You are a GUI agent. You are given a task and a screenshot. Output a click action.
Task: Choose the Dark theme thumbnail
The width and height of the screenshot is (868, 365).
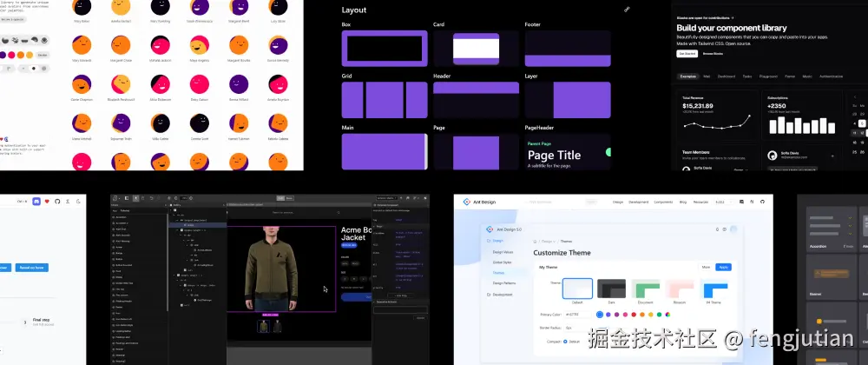612,289
